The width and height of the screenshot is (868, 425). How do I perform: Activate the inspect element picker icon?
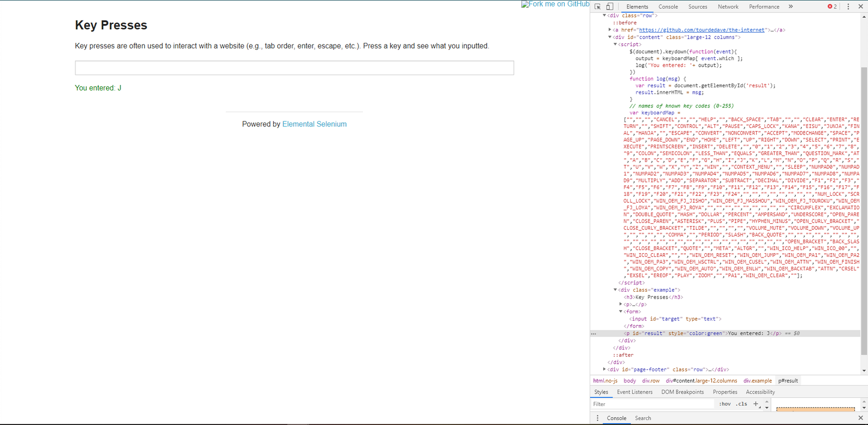[597, 7]
